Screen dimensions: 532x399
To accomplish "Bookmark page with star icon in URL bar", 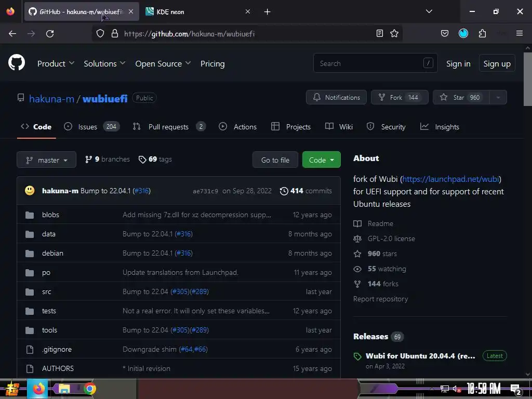I will tap(394, 33).
